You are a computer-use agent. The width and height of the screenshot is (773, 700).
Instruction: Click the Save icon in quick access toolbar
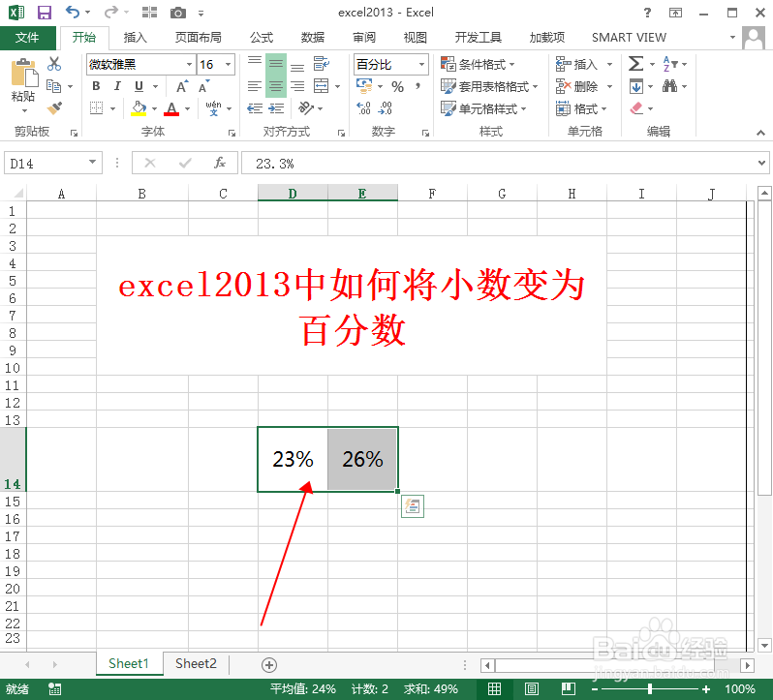tap(45, 13)
